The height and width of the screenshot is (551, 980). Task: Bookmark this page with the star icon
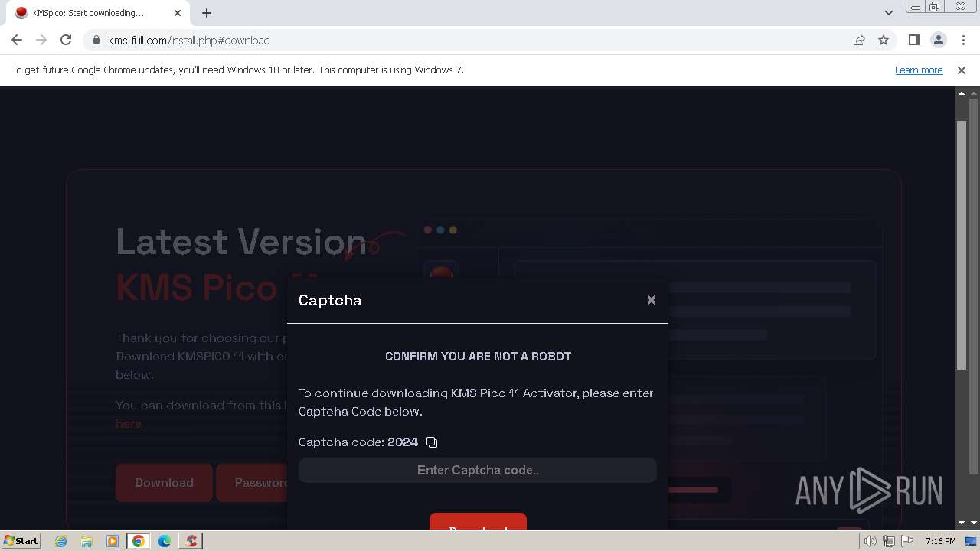(884, 40)
